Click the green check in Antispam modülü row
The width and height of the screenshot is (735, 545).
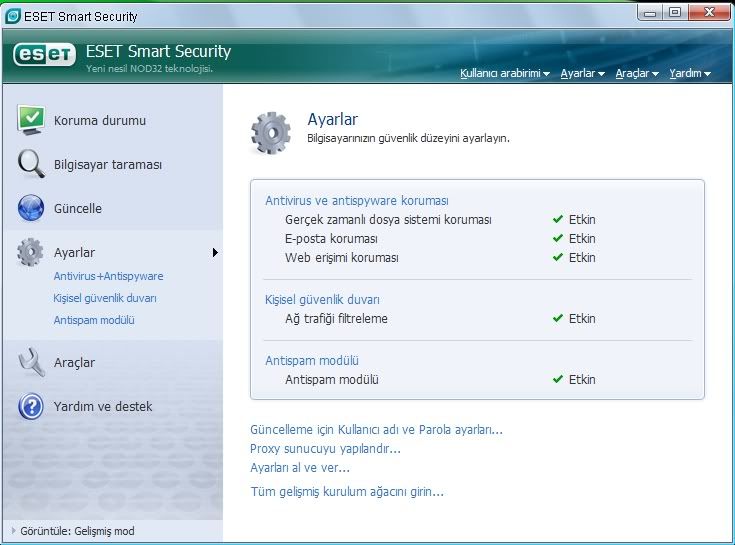pos(557,379)
